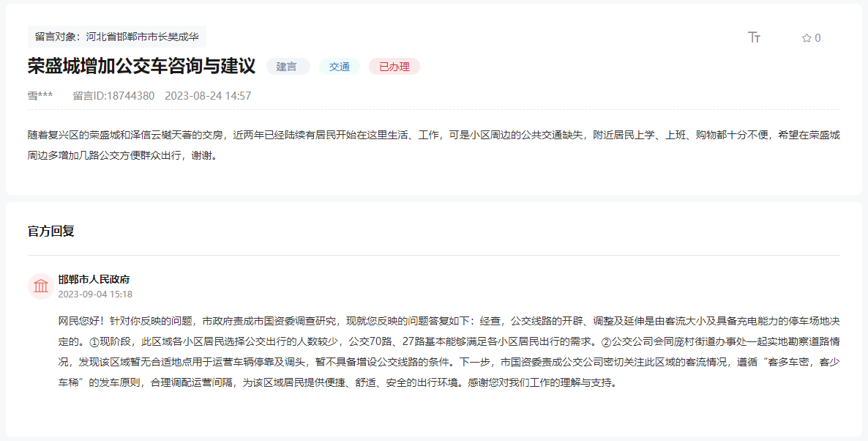The image size is (868, 441).
Task: Select the 交通 tag
Action: (x=340, y=67)
